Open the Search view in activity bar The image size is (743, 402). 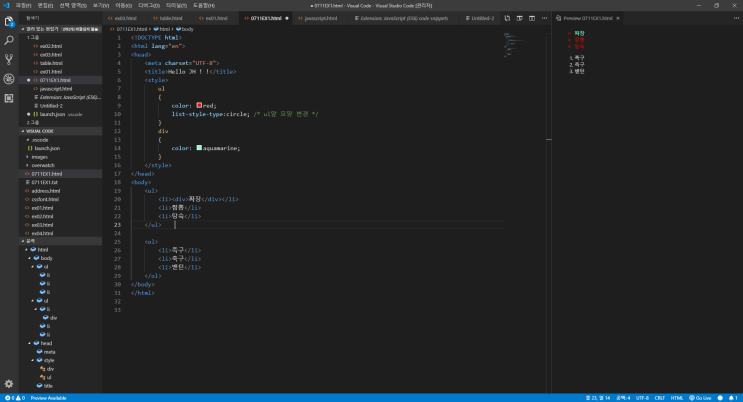pyautogui.click(x=9, y=40)
